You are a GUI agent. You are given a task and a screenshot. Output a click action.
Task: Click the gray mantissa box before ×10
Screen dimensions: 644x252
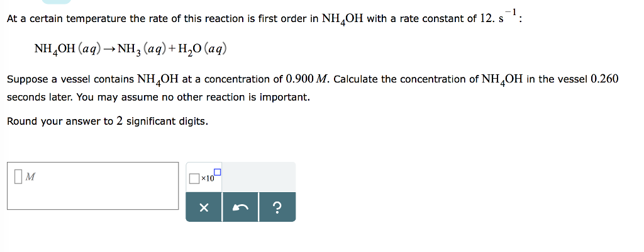194,180
